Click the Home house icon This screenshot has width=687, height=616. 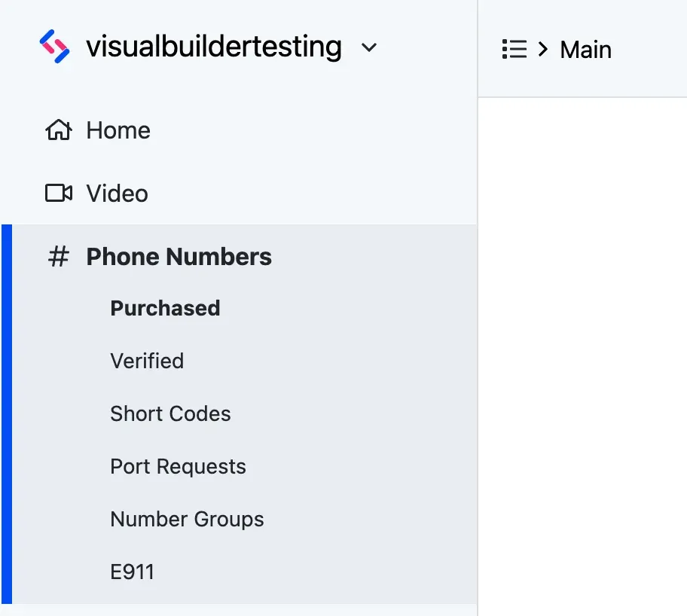click(59, 130)
